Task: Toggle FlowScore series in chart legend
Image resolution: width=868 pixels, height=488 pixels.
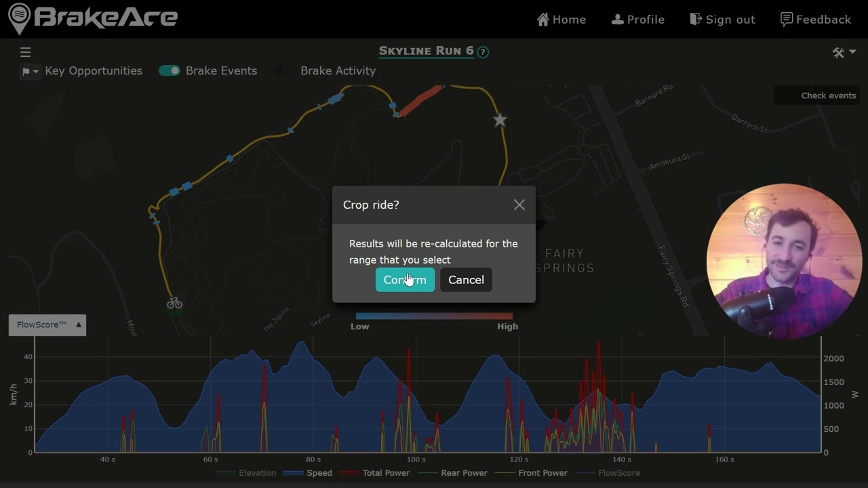Action: (x=607, y=473)
